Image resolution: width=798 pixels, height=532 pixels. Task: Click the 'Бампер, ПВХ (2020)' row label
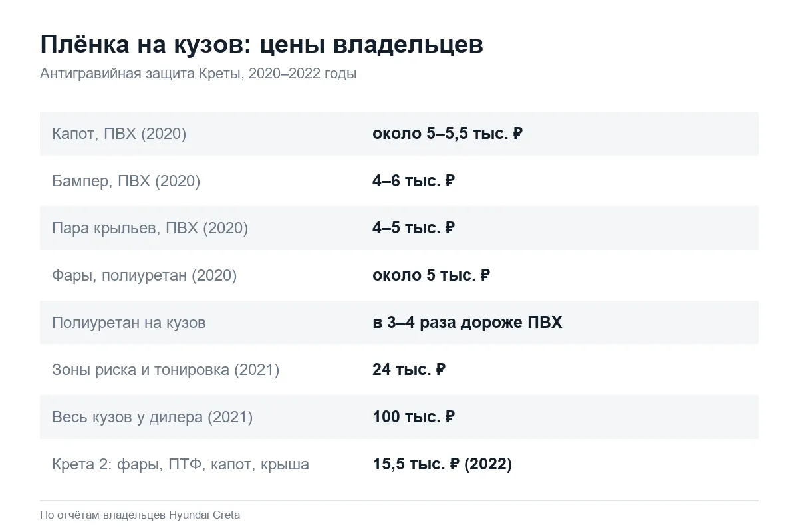point(126,181)
